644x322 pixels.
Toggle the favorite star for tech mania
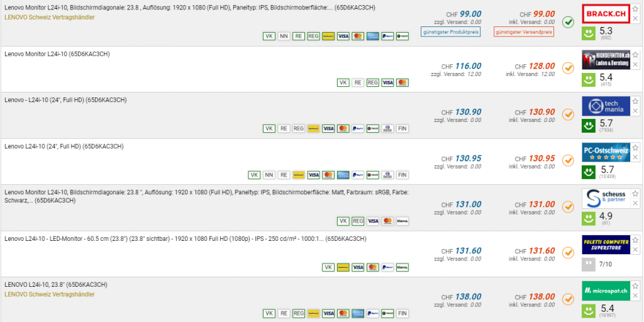tap(635, 101)
